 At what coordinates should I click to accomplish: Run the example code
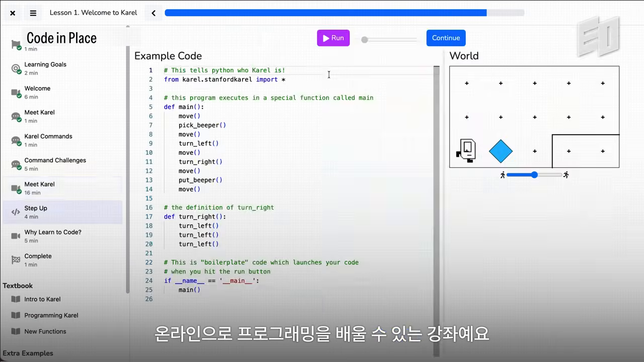[333, 38]
